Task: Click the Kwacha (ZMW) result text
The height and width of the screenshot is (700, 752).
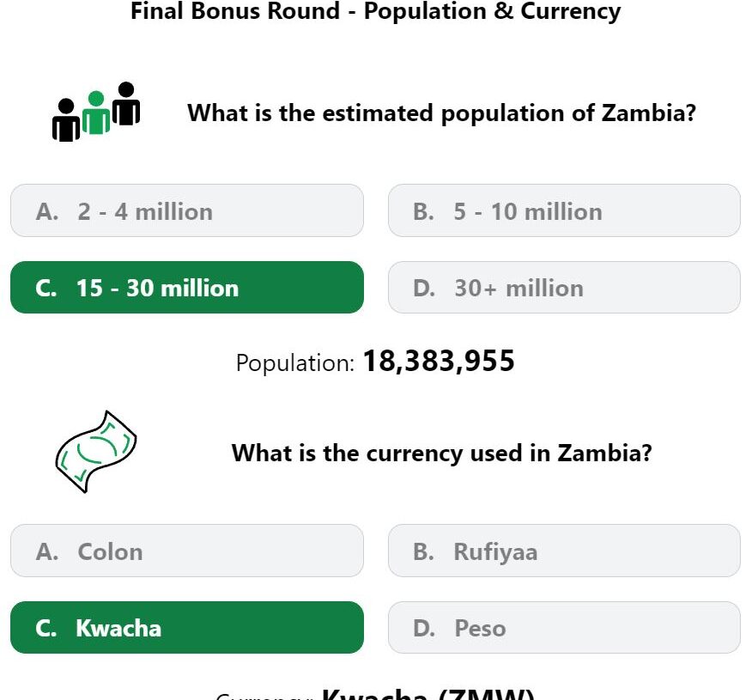Action: [x=428, y=694]
